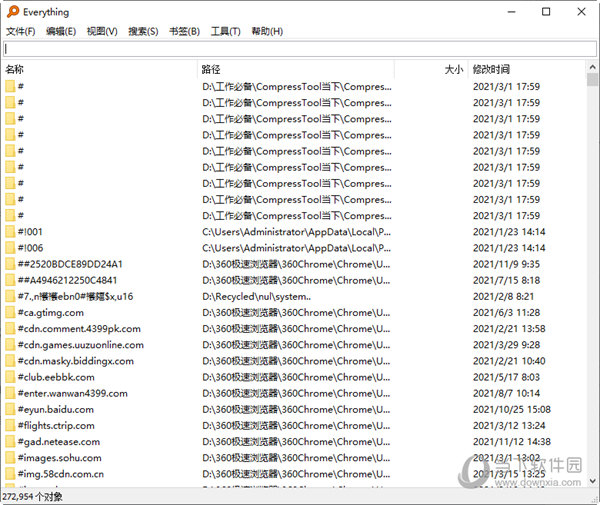600x505 pixels.
Task: Select folder icon for ##2520BDCE89DD24A1
Action: (10, 264)
